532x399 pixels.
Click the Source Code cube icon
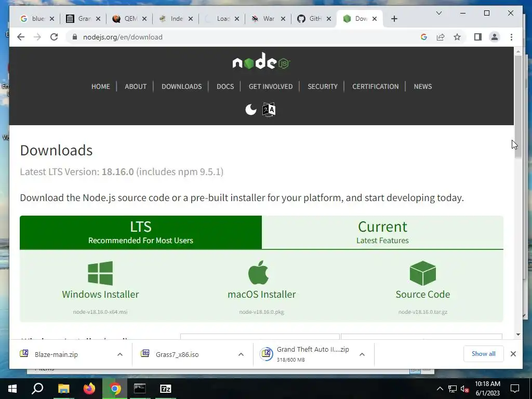pyautogui.click(x=423, y=273)
